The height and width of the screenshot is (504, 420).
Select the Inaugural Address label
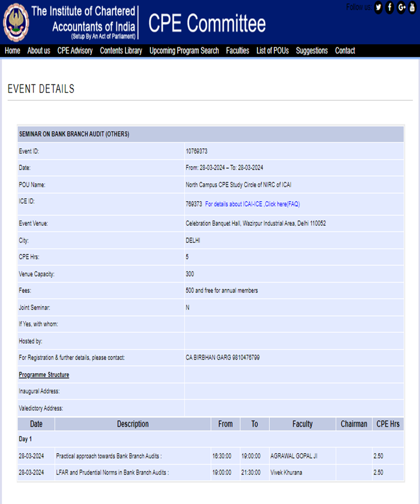click(39, 391)
